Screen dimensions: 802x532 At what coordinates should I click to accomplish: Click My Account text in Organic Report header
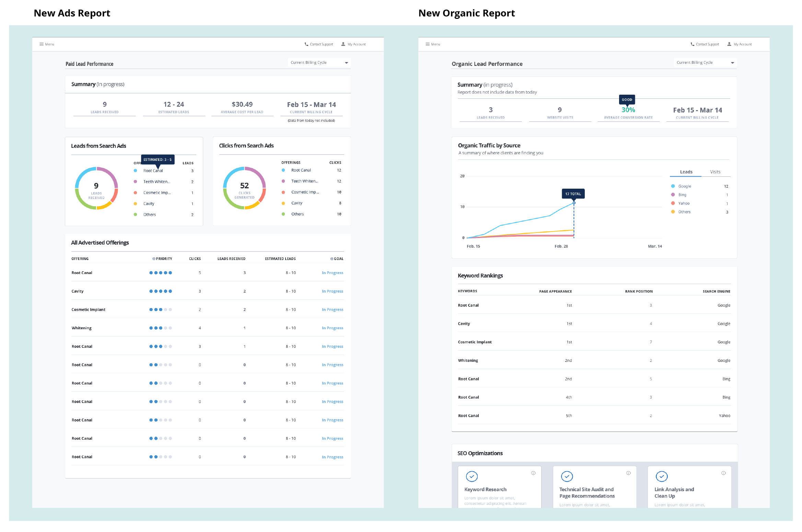(743, 44)
